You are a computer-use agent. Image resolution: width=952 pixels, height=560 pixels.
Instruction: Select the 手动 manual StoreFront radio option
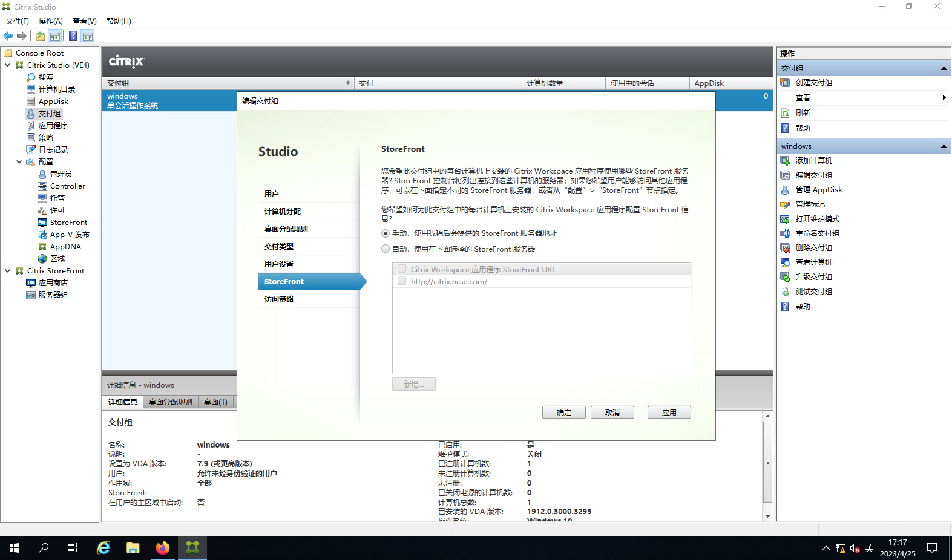coord(386,233)
